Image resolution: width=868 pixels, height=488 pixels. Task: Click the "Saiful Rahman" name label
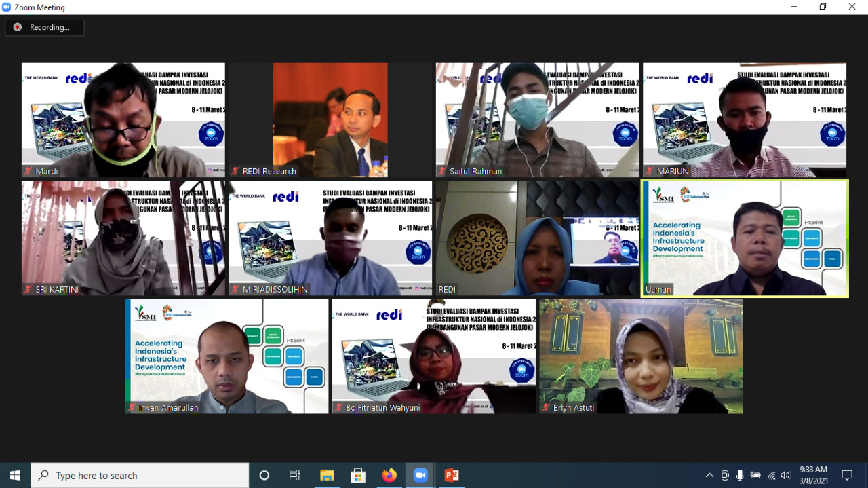tap(476, 171)
